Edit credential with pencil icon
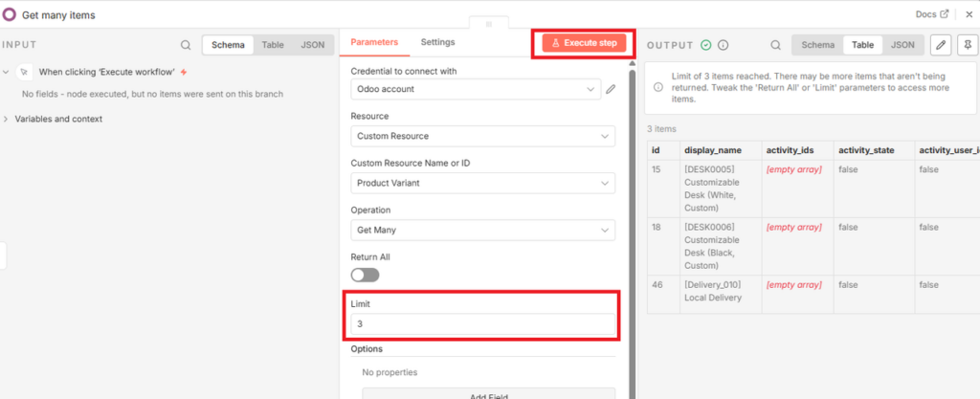 (x=611, y=89)
